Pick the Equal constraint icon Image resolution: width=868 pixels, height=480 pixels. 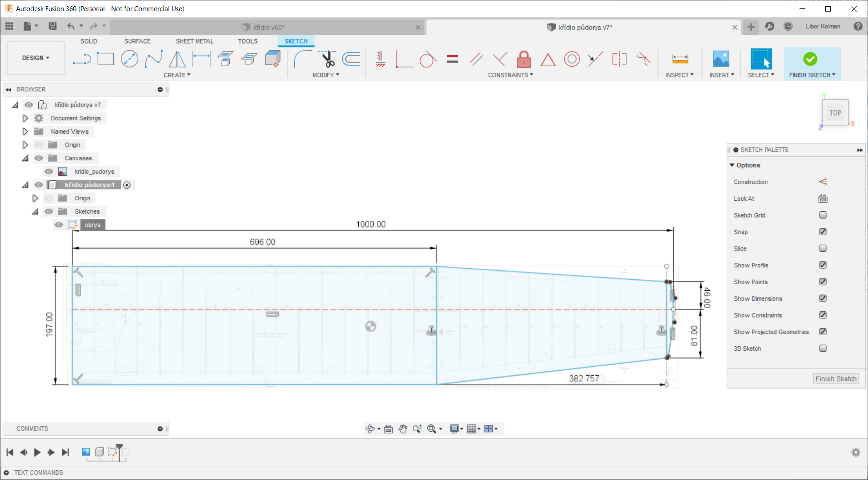[452, 59]
